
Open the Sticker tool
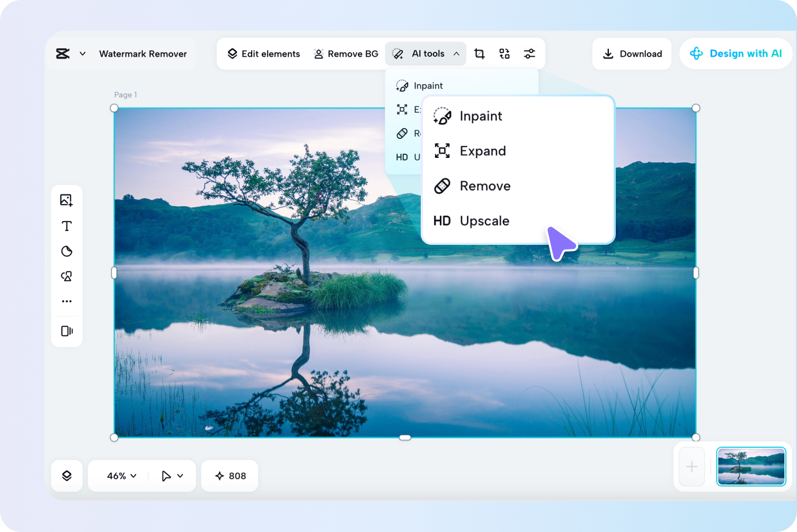click(67, 251)
